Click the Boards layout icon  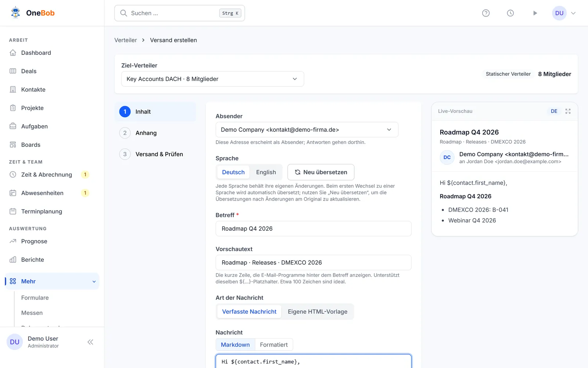pyautogui.click(x=13, y=145)
